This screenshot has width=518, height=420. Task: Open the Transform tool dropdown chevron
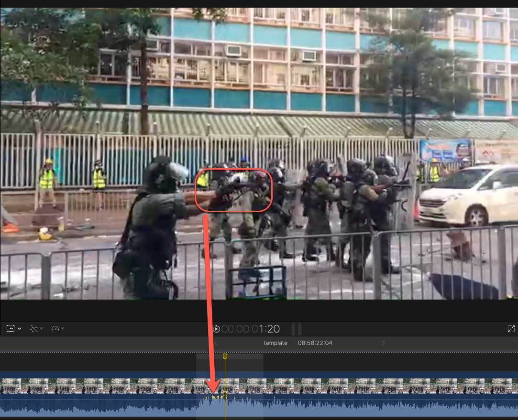click(19, 329)
